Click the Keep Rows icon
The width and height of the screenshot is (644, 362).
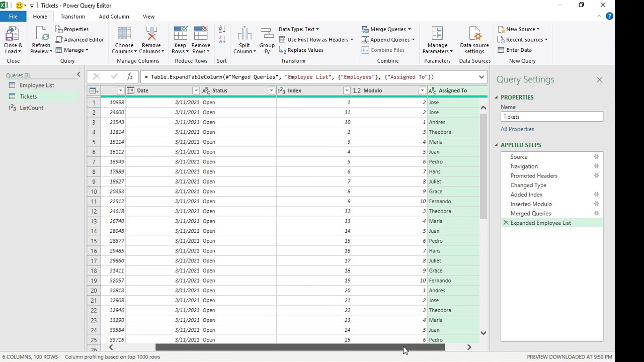pyautogui.click(x=180, y=33)
